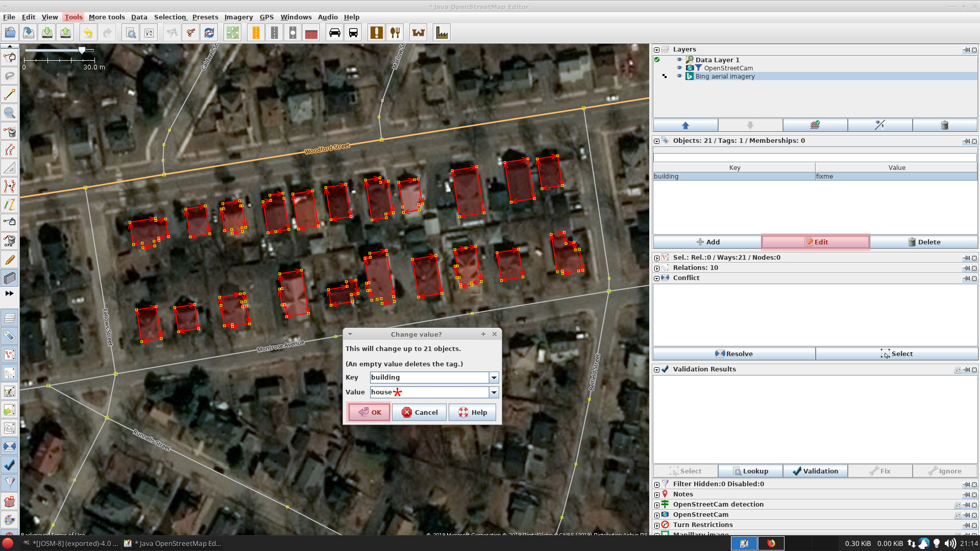Select the Delete tool
Viewport: 980px width, 551px height.
click(x=10, y=132)
